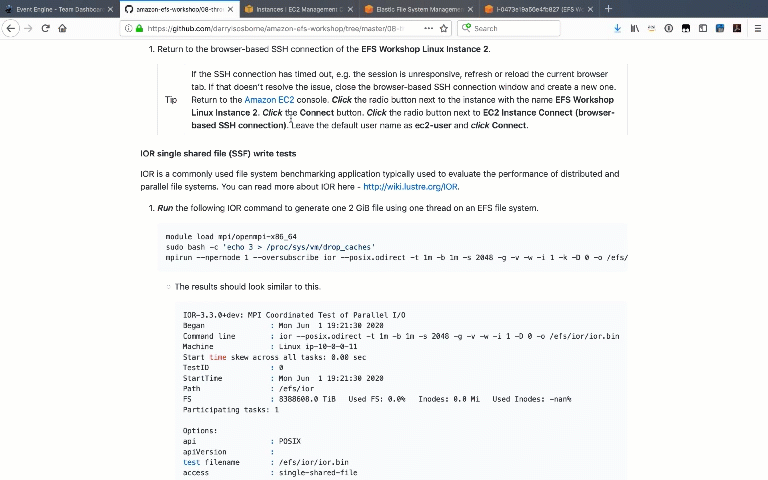
Task: Open the Firefox hamburger menu
Action: pos(758,28)
